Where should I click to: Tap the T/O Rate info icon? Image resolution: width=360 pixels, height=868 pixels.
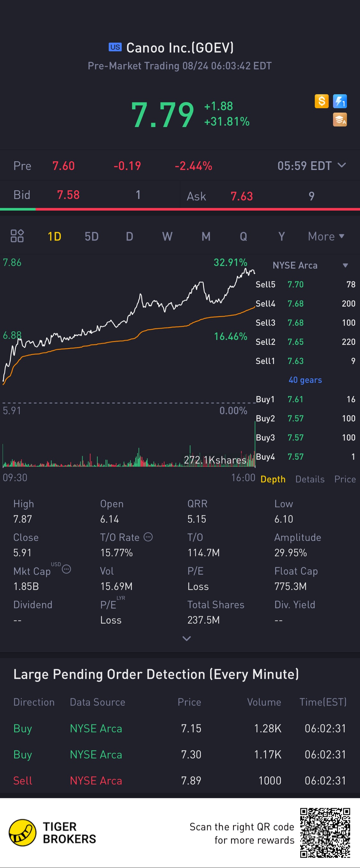(148, 537)
